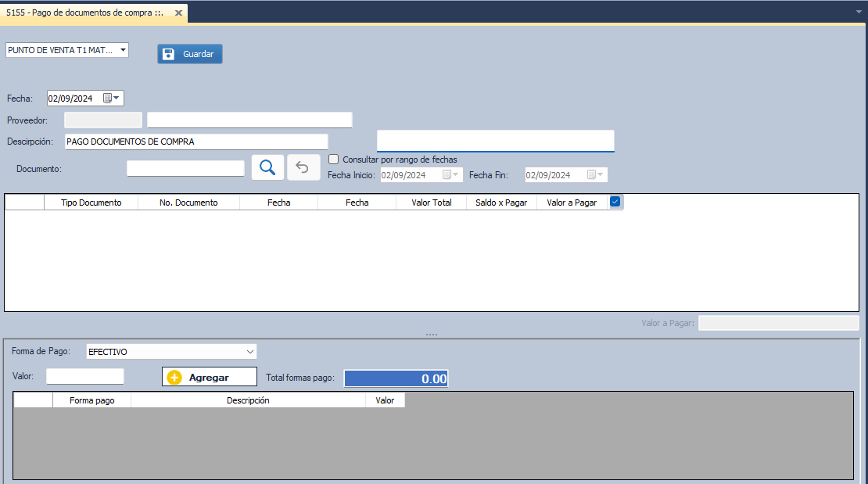Click the Valor input field
The height and width of the screenshot is (484, 868).
pyautogui.click(x=85, y=377)
